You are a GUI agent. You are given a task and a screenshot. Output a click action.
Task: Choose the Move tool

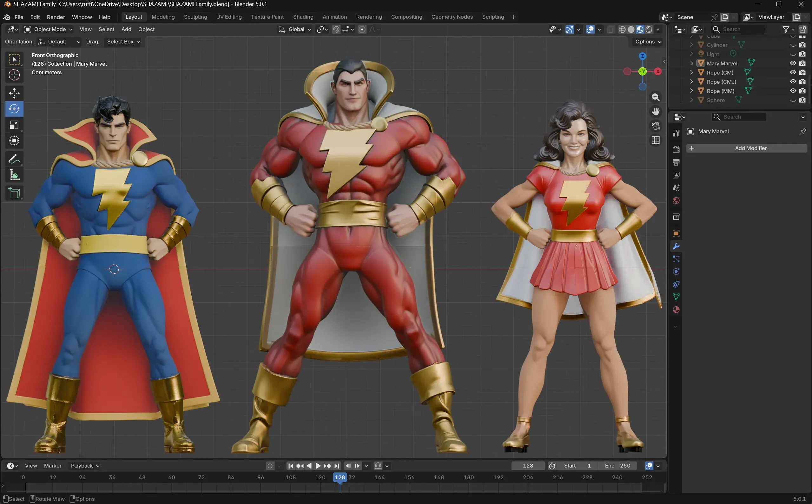[x=14, y=93]
